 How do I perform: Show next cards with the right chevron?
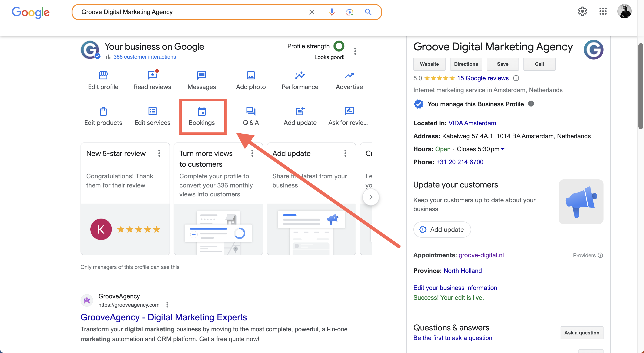click(x=371, y=197)
